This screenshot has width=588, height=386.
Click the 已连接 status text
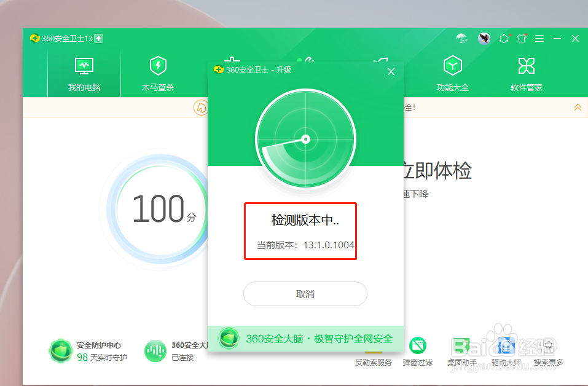(x=182, y=358)
